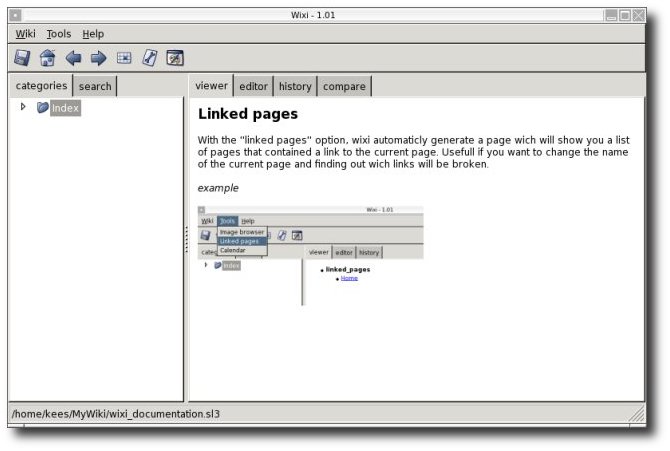Select the Index tree item
Viewport: 670px width, 451px height.
(x=65, y=108)
